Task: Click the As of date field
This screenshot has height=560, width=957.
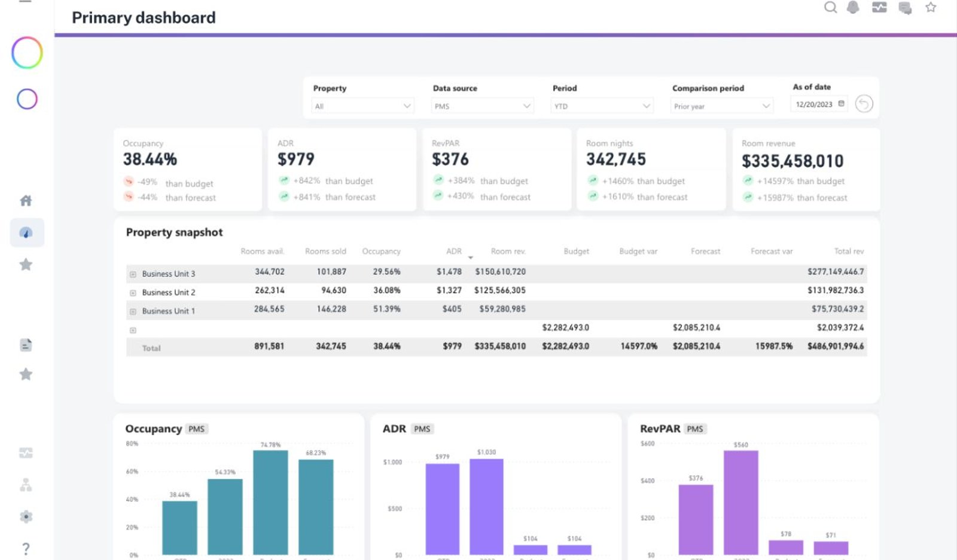Action: point(820,104)
